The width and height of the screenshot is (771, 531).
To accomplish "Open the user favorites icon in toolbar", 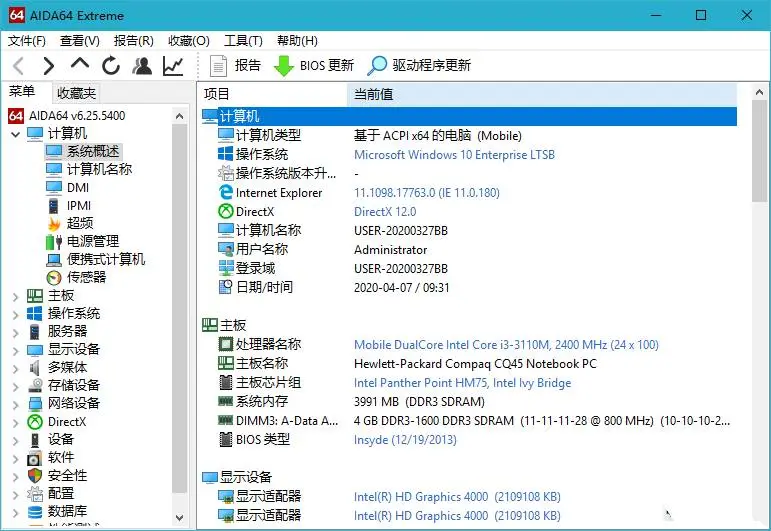I will 142,66.
